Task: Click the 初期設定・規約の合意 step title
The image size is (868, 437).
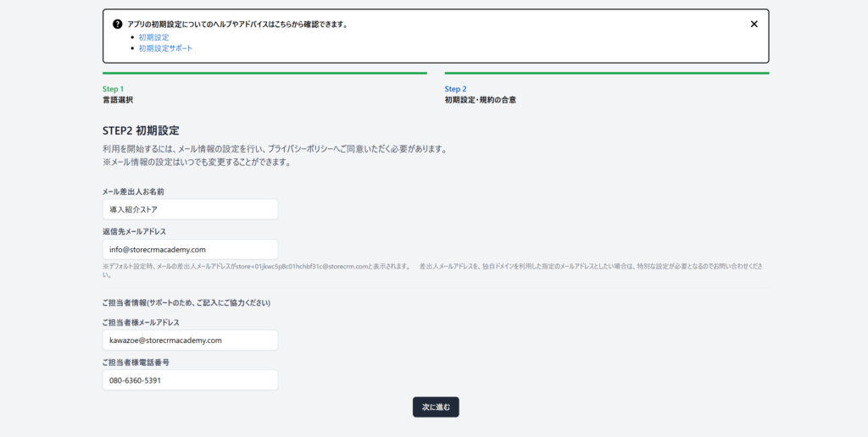Action: coord(480,100)
